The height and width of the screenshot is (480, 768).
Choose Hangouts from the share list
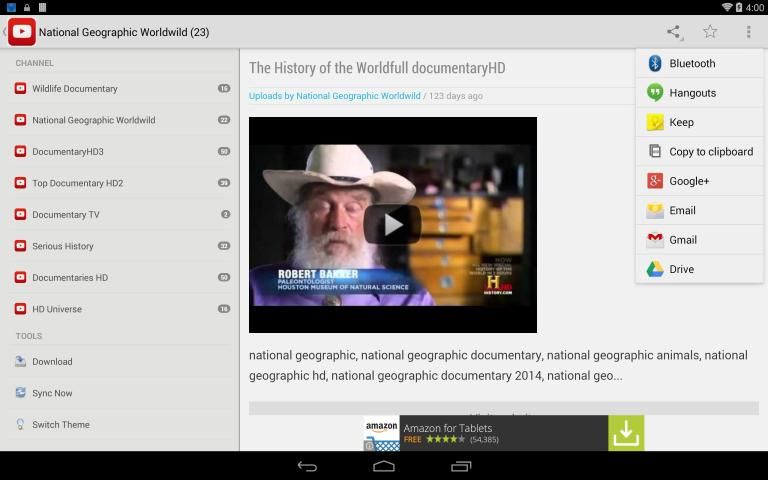click(x=699, y=93)
